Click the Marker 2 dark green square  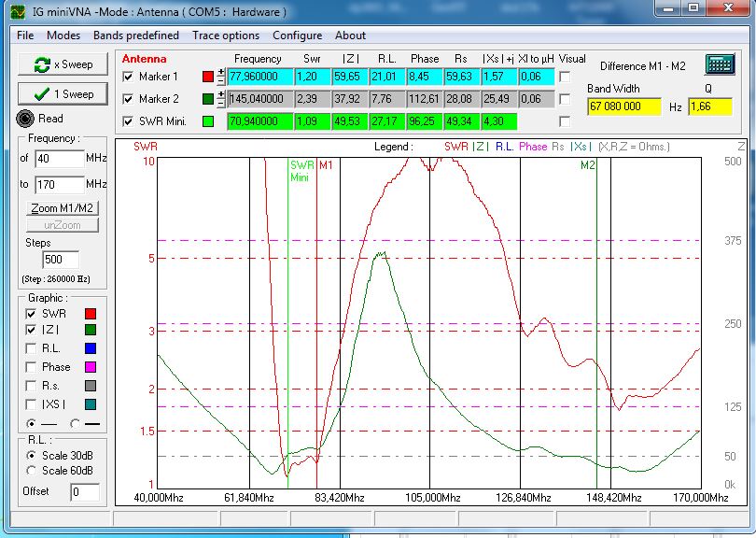207,99
